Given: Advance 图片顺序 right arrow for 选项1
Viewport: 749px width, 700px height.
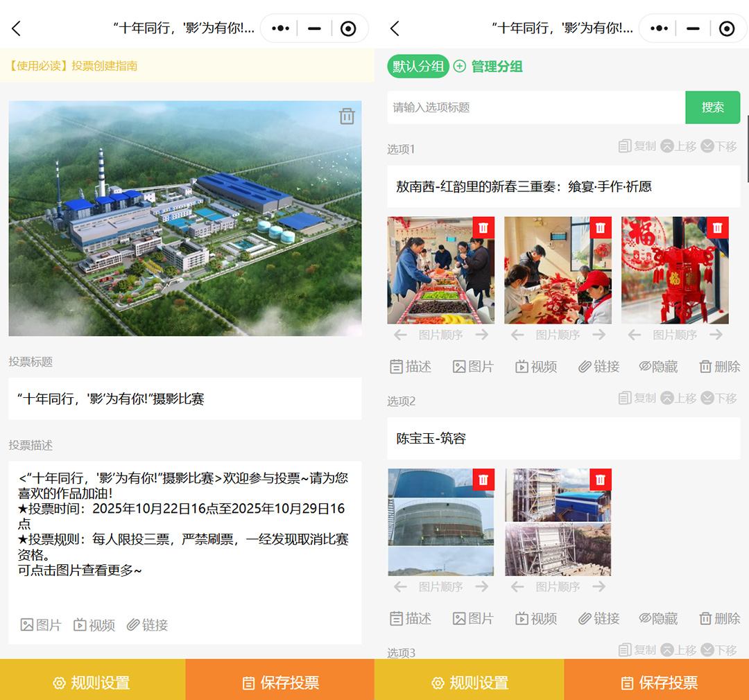Looking at the screenshot, I should (x=482, y=334).
